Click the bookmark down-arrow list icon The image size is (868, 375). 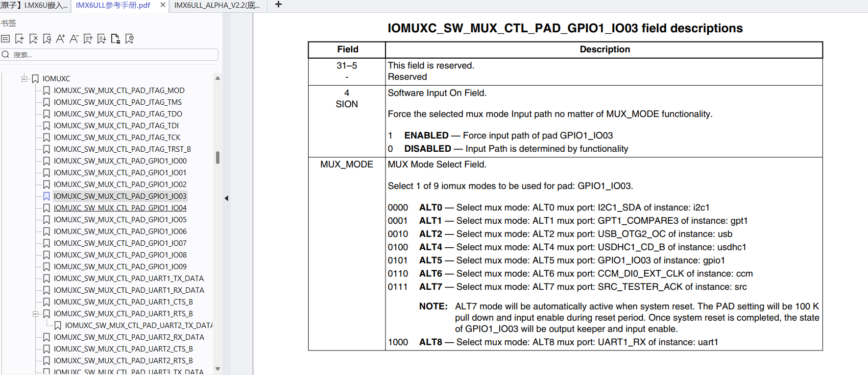point(101,39)
